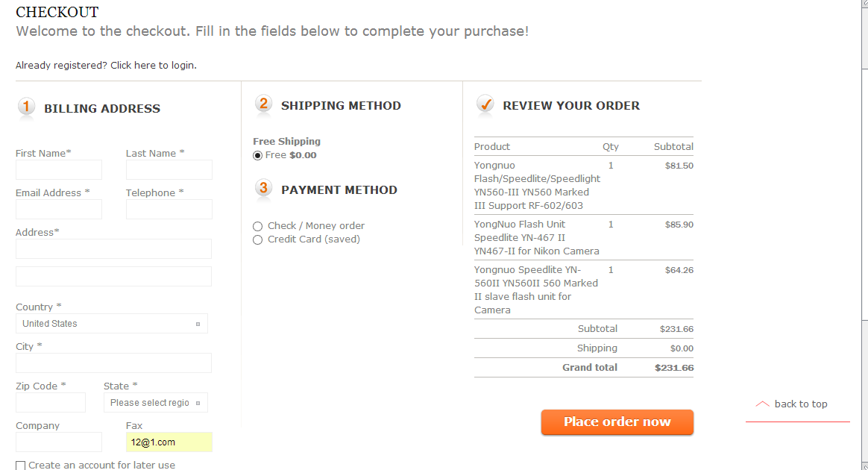
Task: Click the Review Your Order checkmark icon
Action: pos(485,104)
